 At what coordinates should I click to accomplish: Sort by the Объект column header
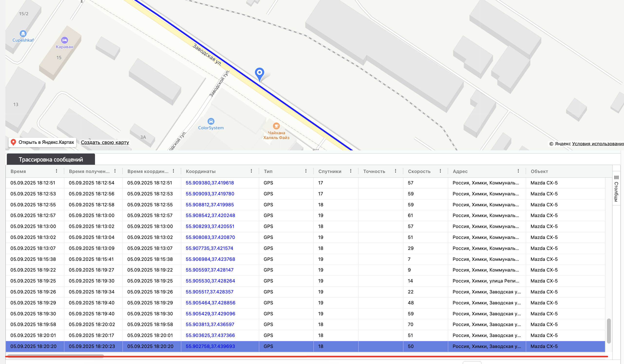(x=539, y=171)
